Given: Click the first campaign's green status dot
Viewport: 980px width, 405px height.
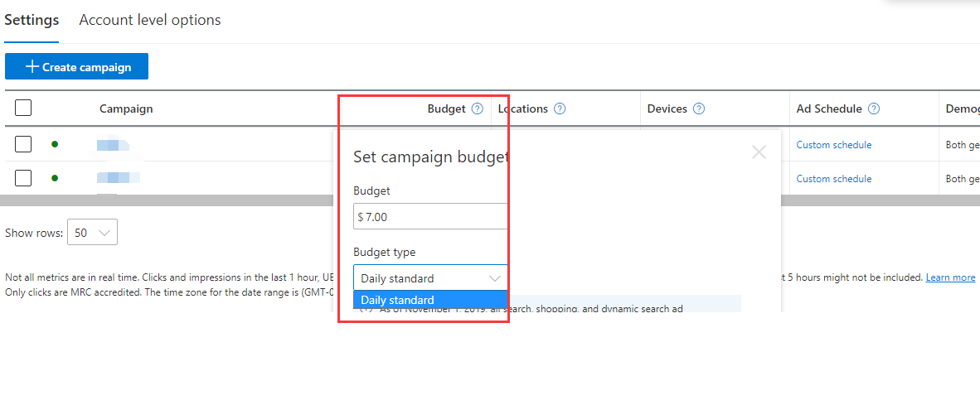Looking at the screenshot, I should coord(55,144).
